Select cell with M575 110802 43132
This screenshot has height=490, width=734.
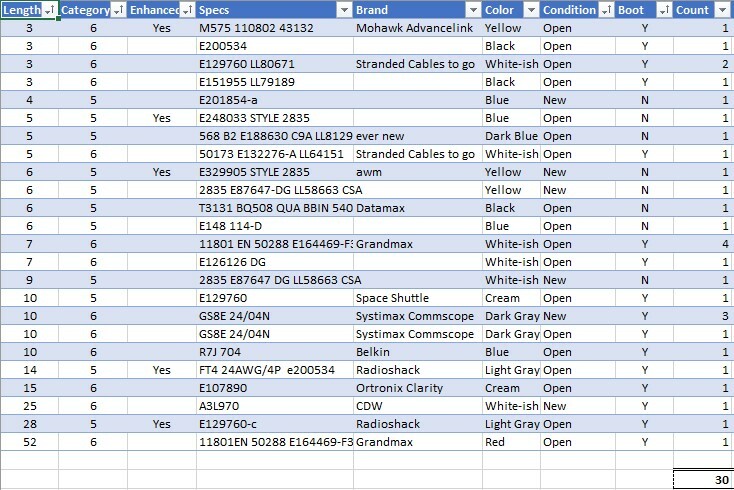pyautogui.click(x=275, y=28)
